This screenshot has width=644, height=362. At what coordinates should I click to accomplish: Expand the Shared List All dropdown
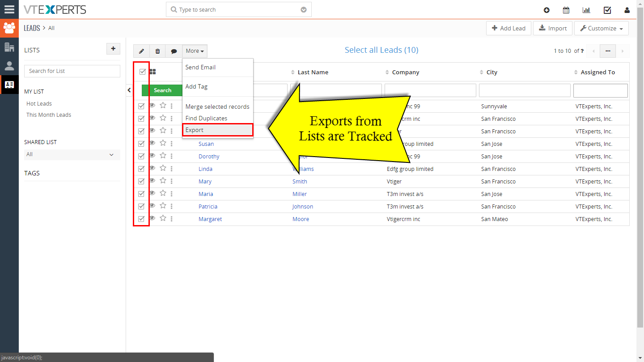[72, 154]
